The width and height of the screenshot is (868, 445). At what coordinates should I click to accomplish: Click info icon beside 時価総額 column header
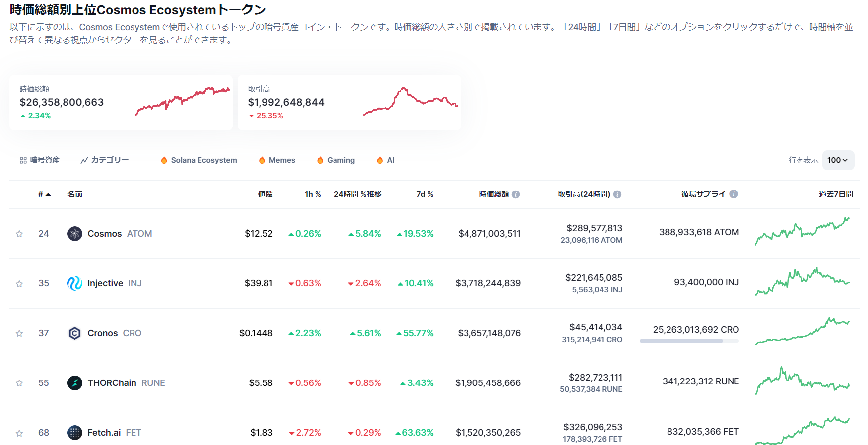click(x=516, y=194)
